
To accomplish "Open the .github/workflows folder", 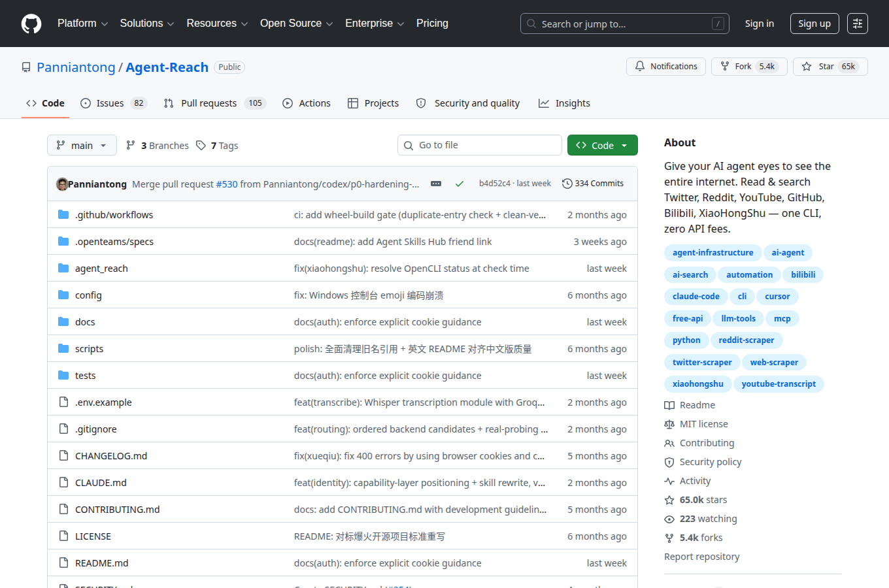I will pyautogui.click(x=114, y=215).
